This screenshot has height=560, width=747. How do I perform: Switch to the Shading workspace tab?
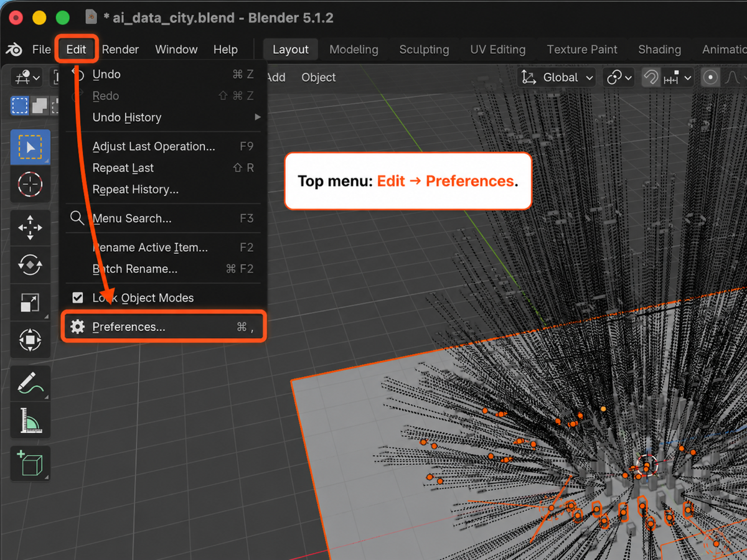pyautogui.click(x=659, y=50)
